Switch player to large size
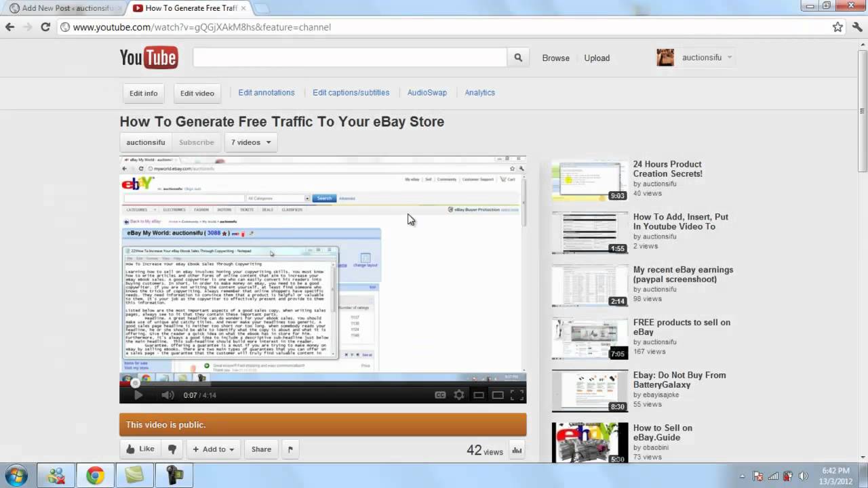The width and height of the screenshot is (868, 488). [x=498, y=395]
